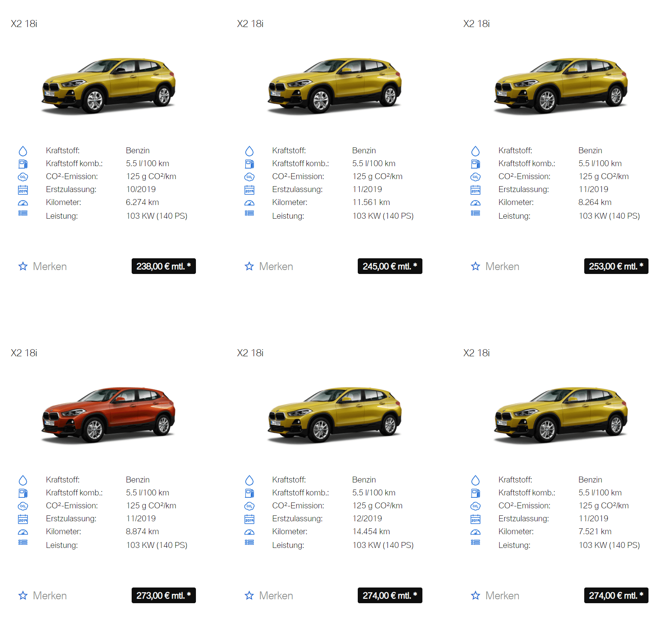
Task: Open the yellow X2 car image with 14.454 km
Action: click(335, 415)
